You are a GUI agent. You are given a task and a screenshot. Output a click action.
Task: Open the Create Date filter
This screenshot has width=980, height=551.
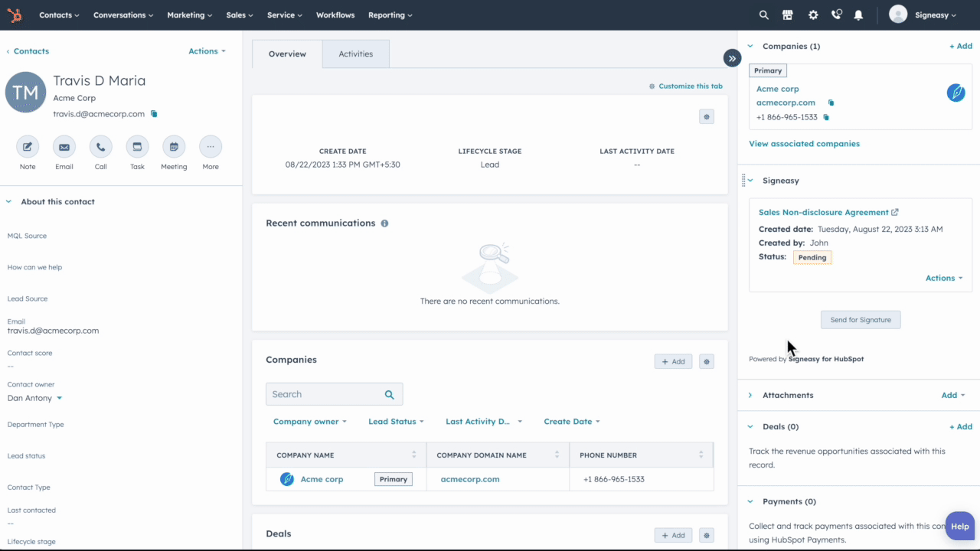click(x=572, y=422)
